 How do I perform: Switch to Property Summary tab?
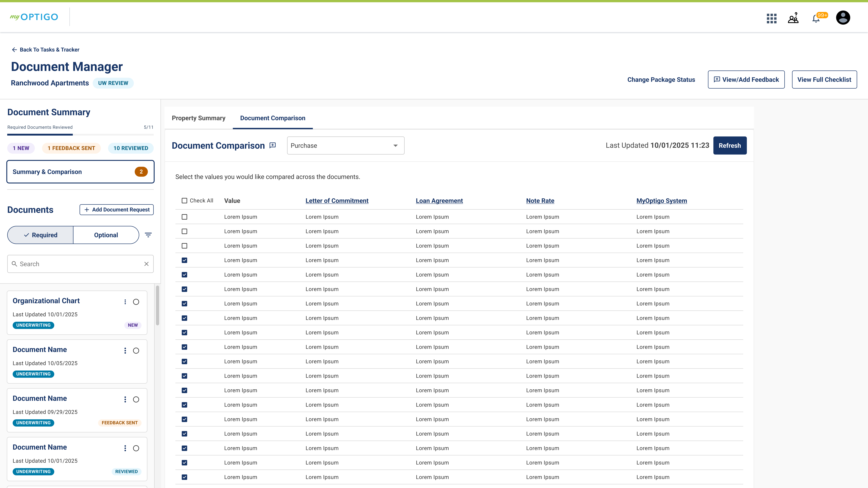click(x=198, y=118)
